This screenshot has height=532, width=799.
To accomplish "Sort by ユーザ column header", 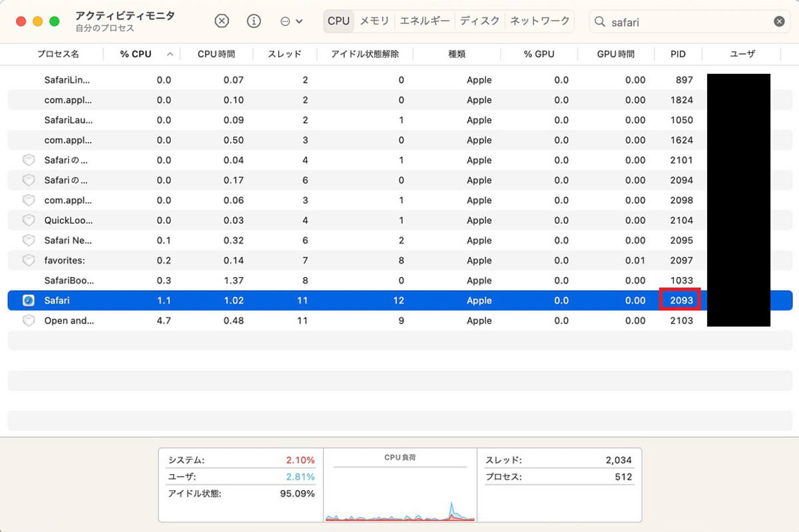I will 742,54.
